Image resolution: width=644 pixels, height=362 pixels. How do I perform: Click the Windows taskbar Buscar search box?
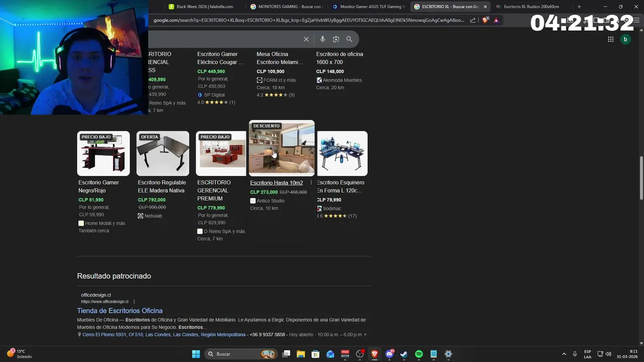click(240, 354)
